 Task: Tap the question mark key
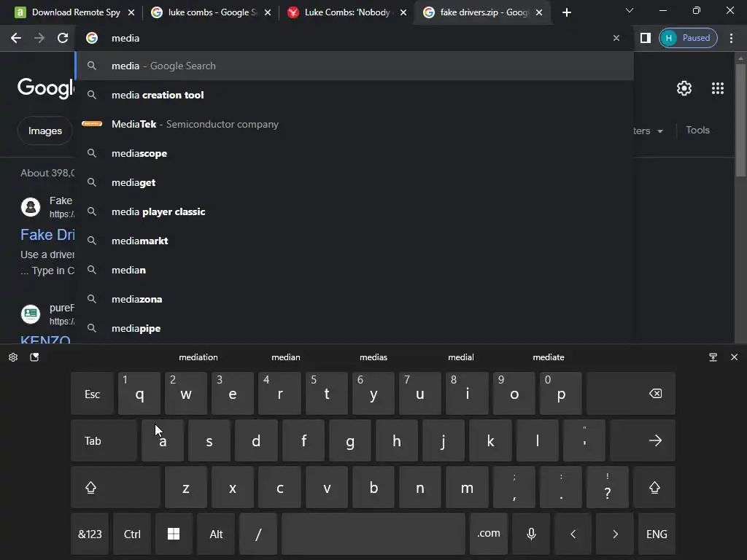(x=608, y=487)
